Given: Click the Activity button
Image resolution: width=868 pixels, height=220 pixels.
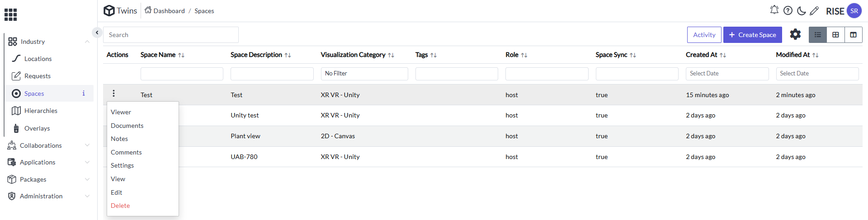Looking at the screenshot, I should click(x=704, y=35).
